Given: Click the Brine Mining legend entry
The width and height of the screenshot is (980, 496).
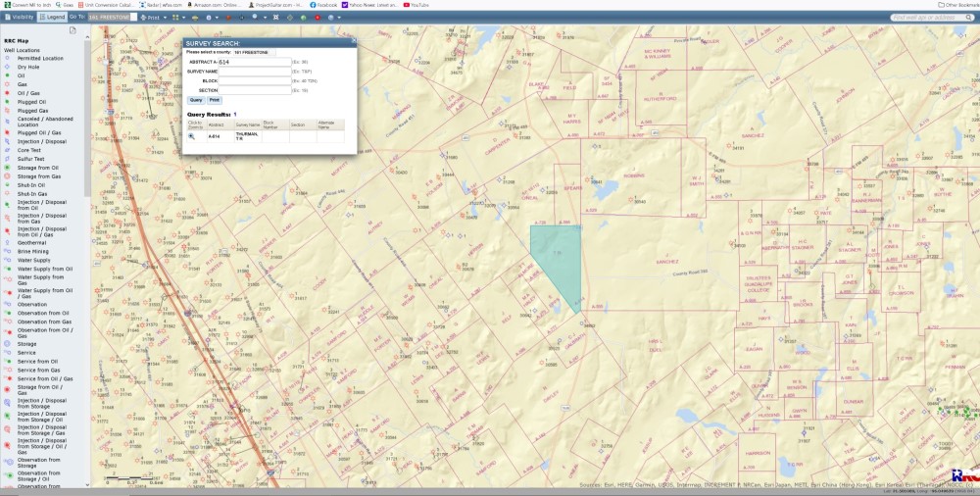Looking at the screenshot, I should tap(26, 252).
